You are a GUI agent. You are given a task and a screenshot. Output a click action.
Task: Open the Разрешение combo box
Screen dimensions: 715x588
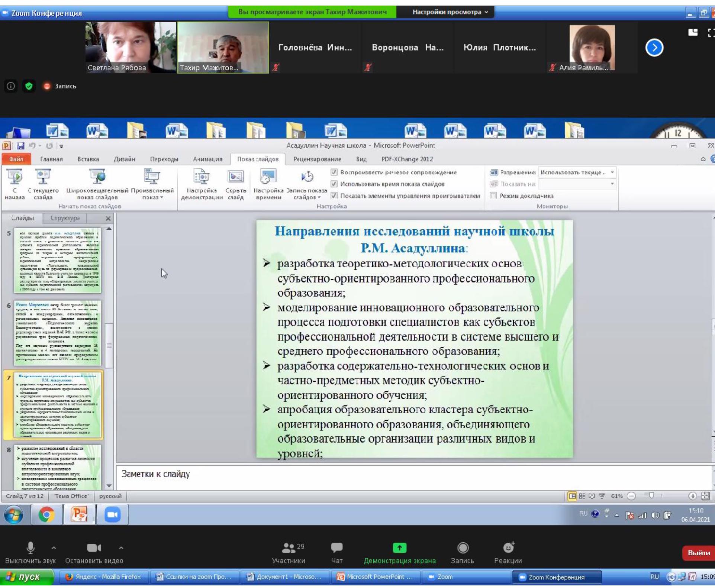[577, 172]
